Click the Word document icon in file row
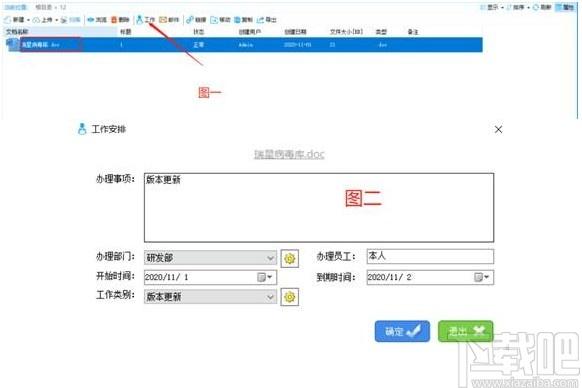Screen dimensions: 582x388 tap(13, 44)
